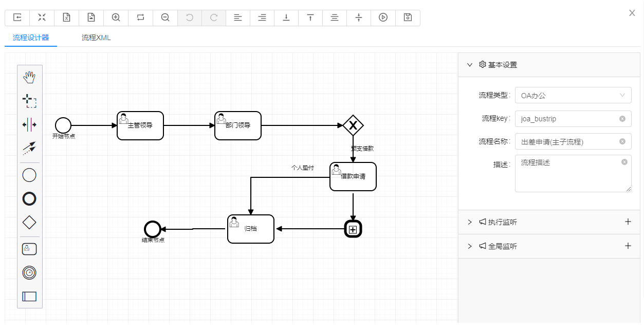The height and width of the screenshot is (329, 644).
Task: Pick the global connect arrow tool
Action: (x=30, y=148)
